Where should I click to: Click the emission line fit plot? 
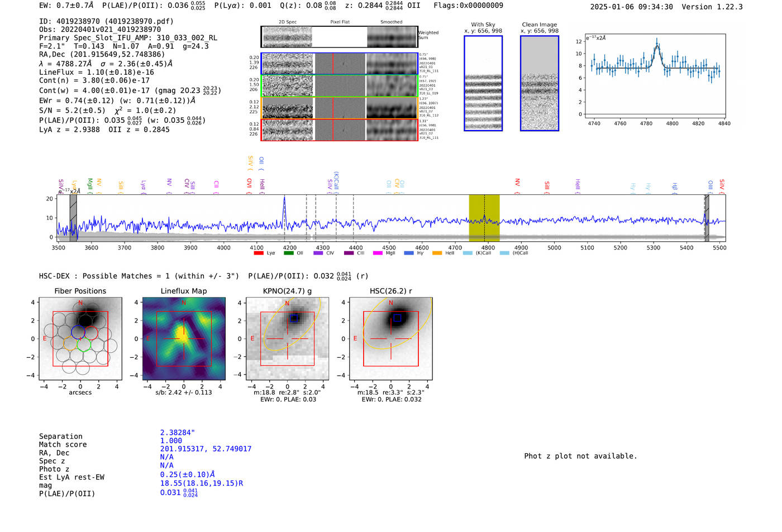[x=655, y=76]
